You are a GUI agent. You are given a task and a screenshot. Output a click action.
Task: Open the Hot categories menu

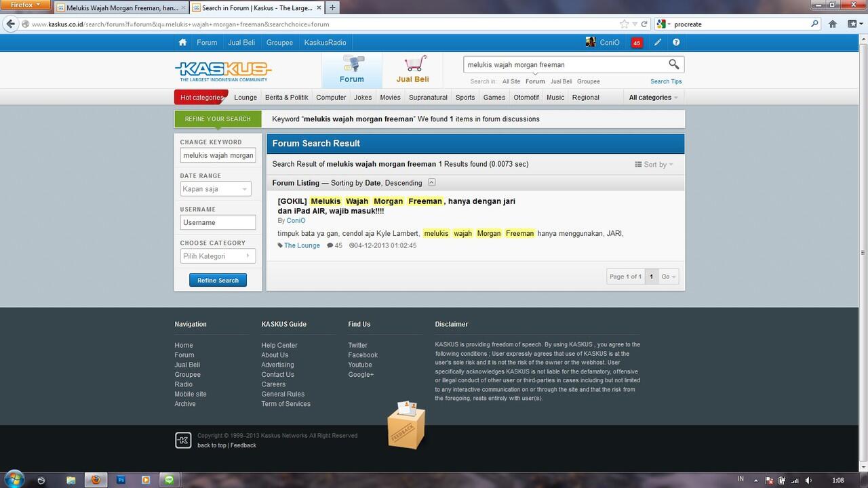201,97
